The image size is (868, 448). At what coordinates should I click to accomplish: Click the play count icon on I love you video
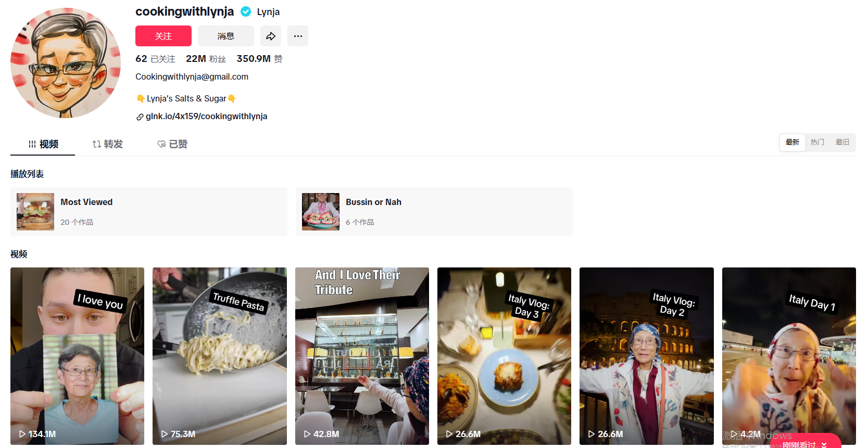tap(22, 434)
